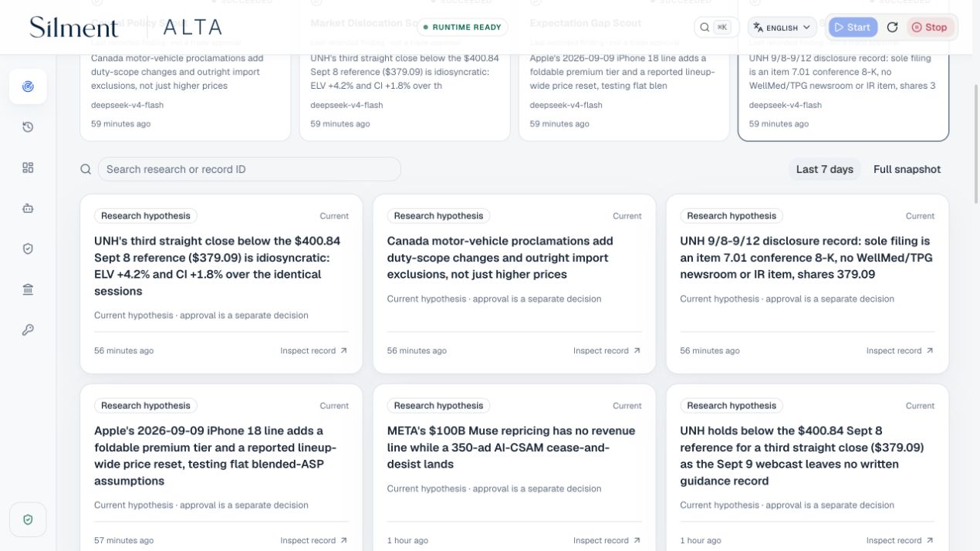Click the Start button
Screen dimensions: 980x551
pos(853,27)
